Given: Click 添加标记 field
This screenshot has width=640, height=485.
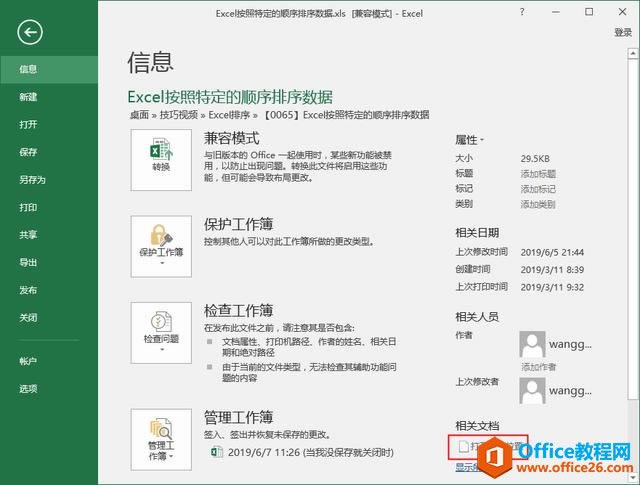Looking at the screenshot, I should coord(538,189).
